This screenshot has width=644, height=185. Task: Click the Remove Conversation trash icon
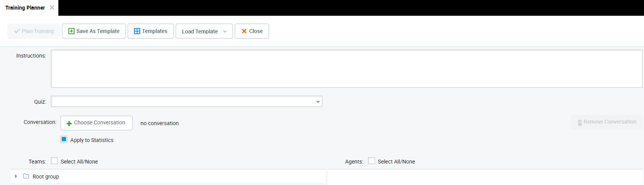pyautogui.click(x=579, y=122)
